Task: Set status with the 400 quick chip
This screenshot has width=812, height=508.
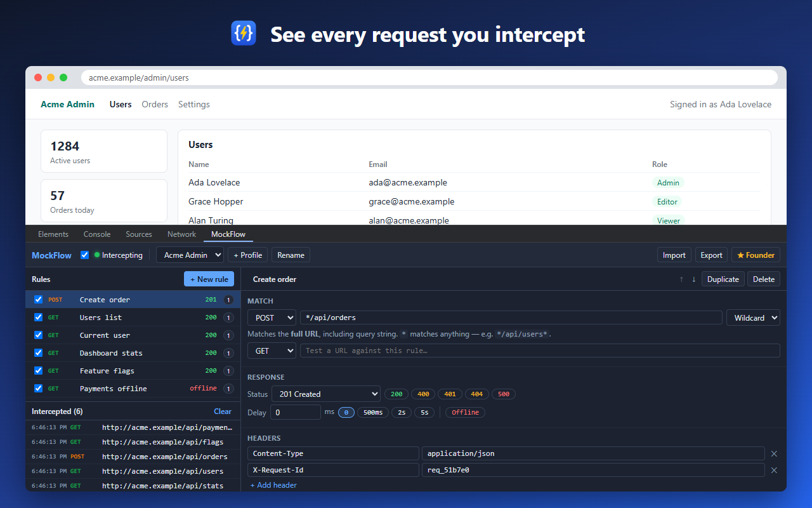Action: tap(423, 394)
